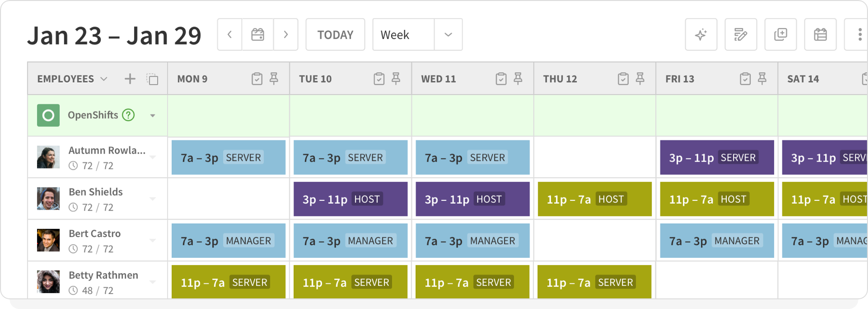Add an employee with the plus icon
Image resolution: width=868 pixels, height=309 pixels.
(x=130, y=79)
